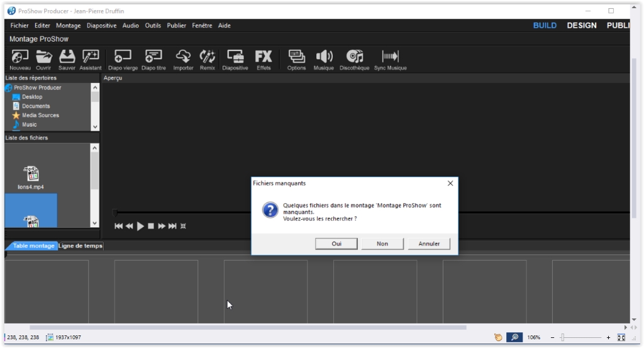Click the fast forward playback button
The image size is (644, 348).
162,226
